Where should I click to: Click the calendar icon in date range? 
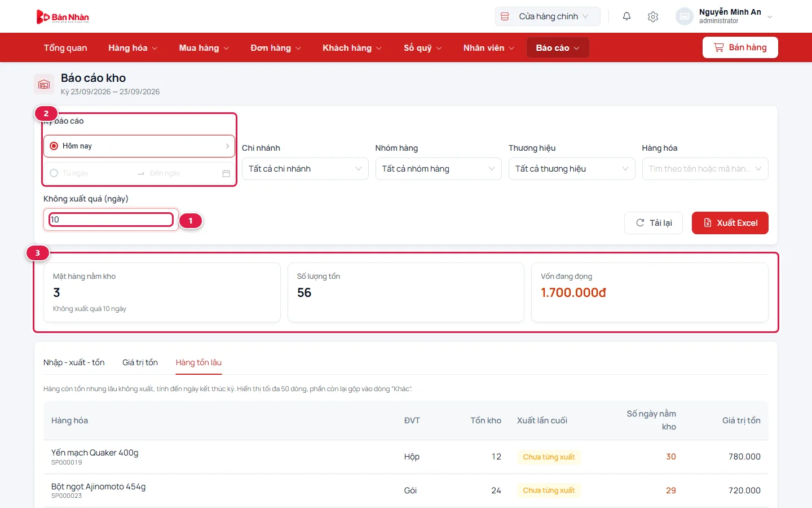coord(226,173)
